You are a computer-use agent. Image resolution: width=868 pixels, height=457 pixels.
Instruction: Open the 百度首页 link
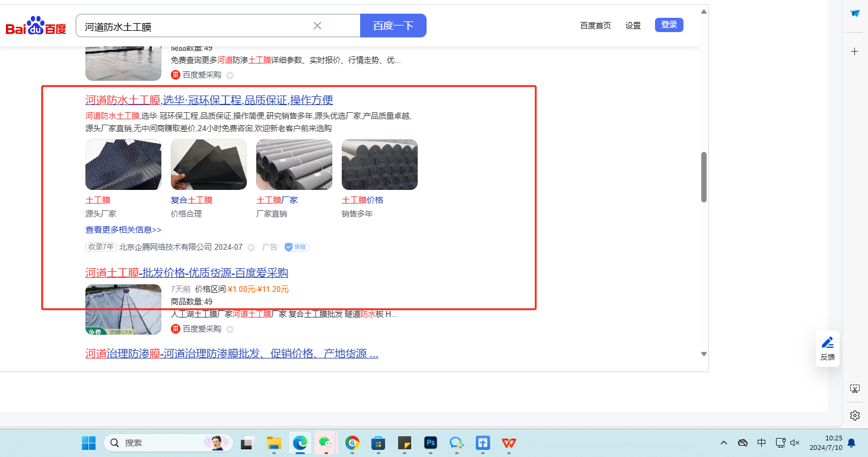[x=596, y=26]
